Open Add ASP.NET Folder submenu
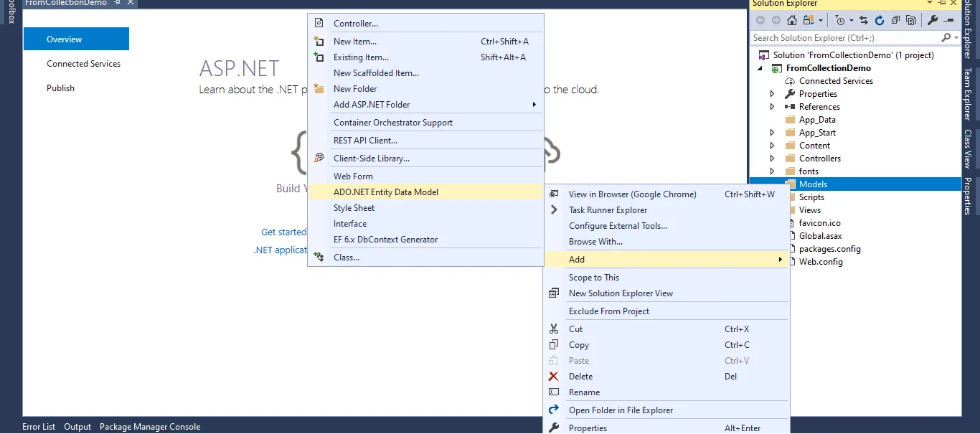Image resolution: width=980 pixels, height=434 pixels. point(425,105)
